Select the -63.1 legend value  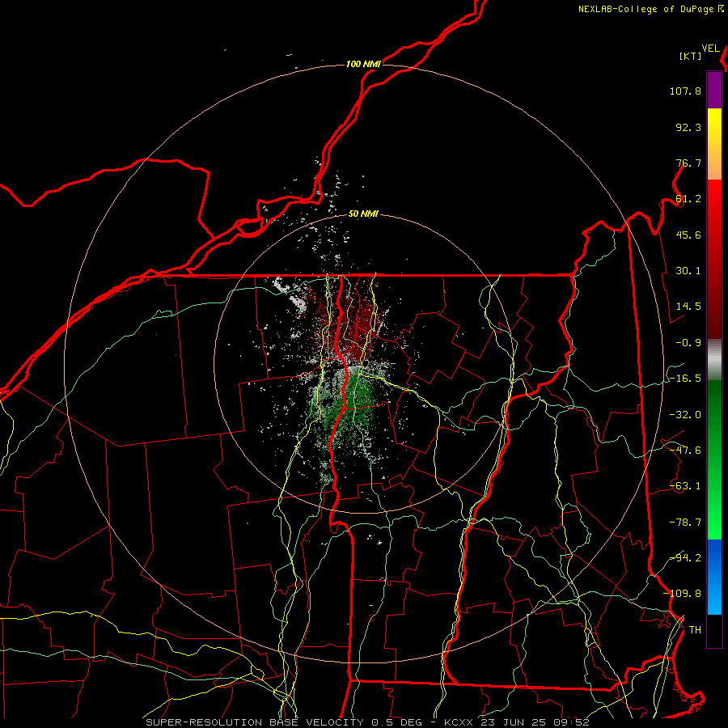(685, 486)
